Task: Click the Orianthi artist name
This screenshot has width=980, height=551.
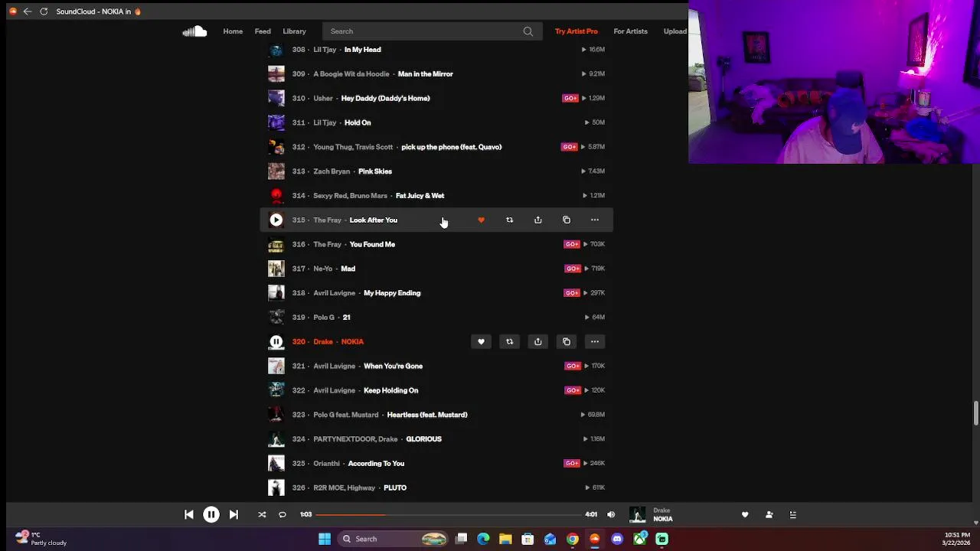Action: click(x=326, y=464)
